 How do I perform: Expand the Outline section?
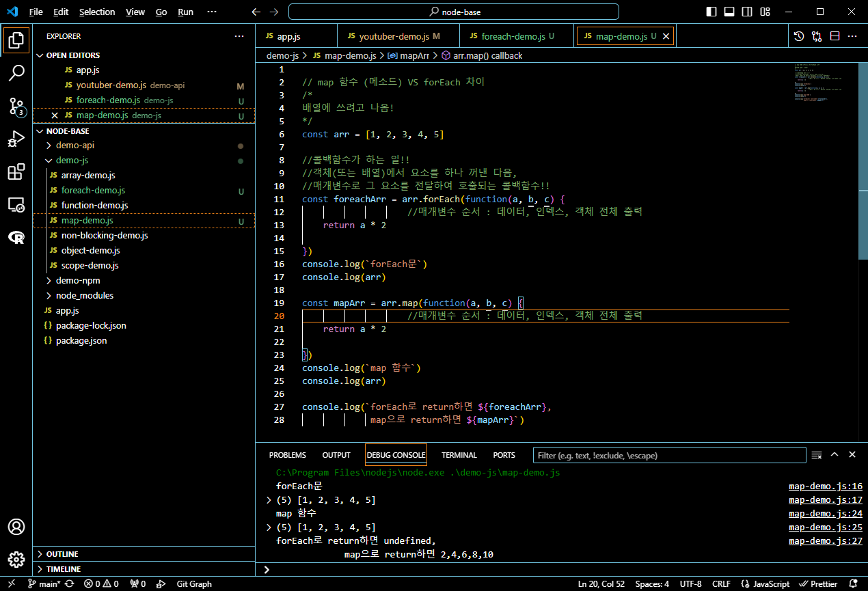click(144, 554)
